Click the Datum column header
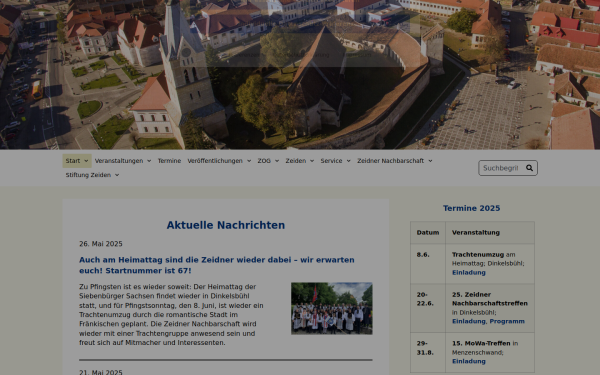This screenshot has width=600, height=375. pos(428,233)
